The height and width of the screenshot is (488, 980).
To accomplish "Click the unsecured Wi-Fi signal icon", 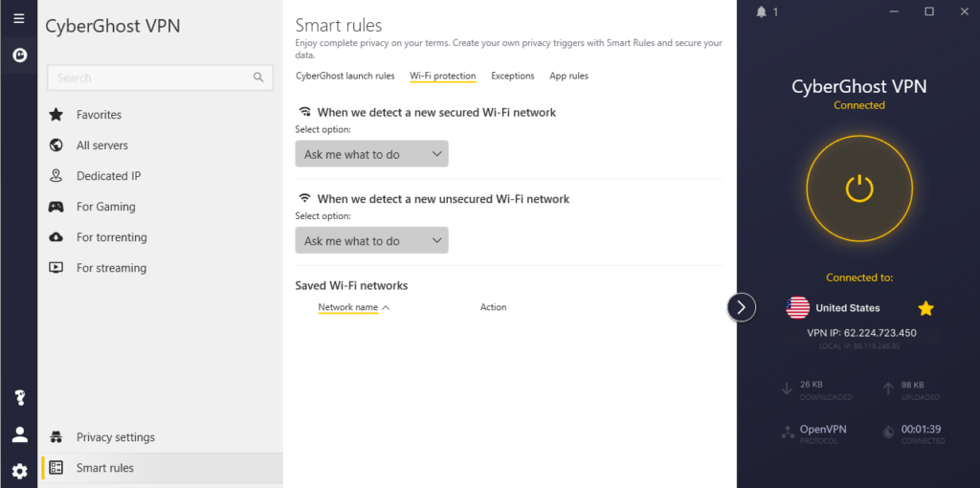I will click(x=304, y=199).
